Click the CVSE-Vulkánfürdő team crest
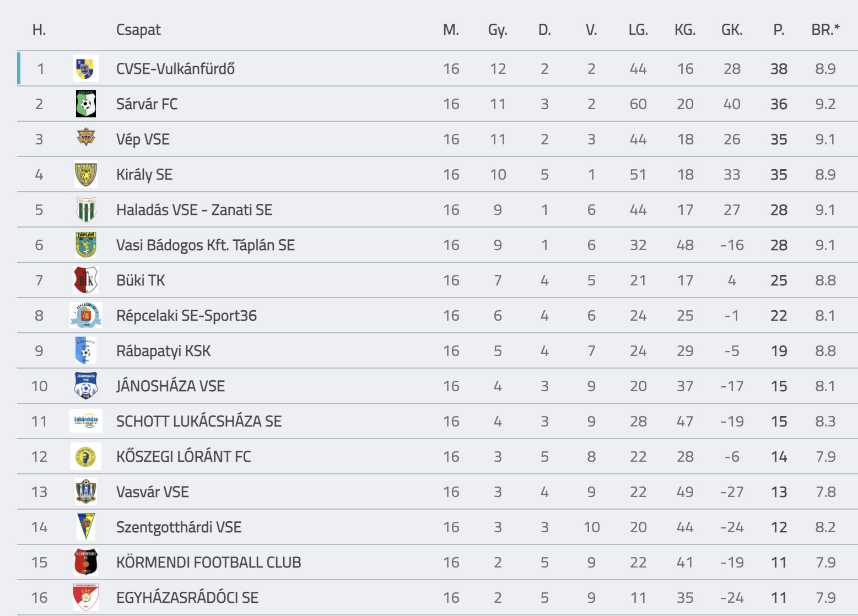The height and width of the screenshot is (616, 858). [86, 69]
